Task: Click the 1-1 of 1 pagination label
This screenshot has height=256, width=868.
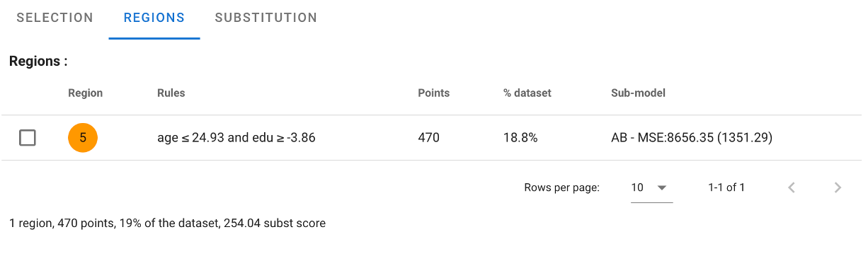Action: tap(726, 188)
